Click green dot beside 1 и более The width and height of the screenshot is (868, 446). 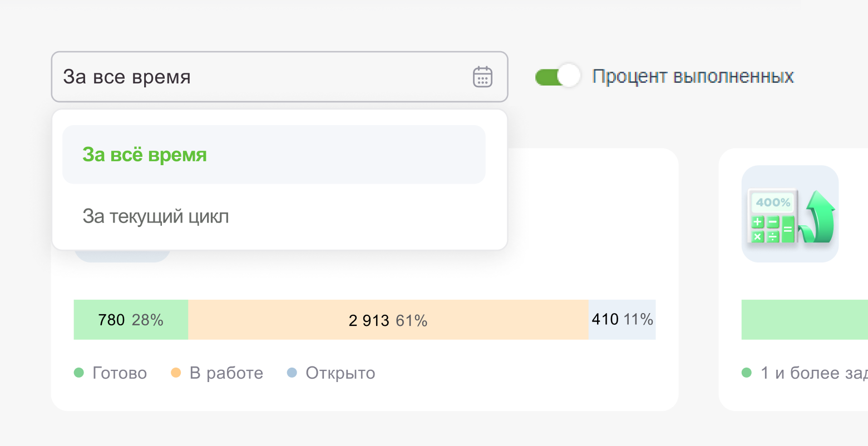click(x=747, y=373)
